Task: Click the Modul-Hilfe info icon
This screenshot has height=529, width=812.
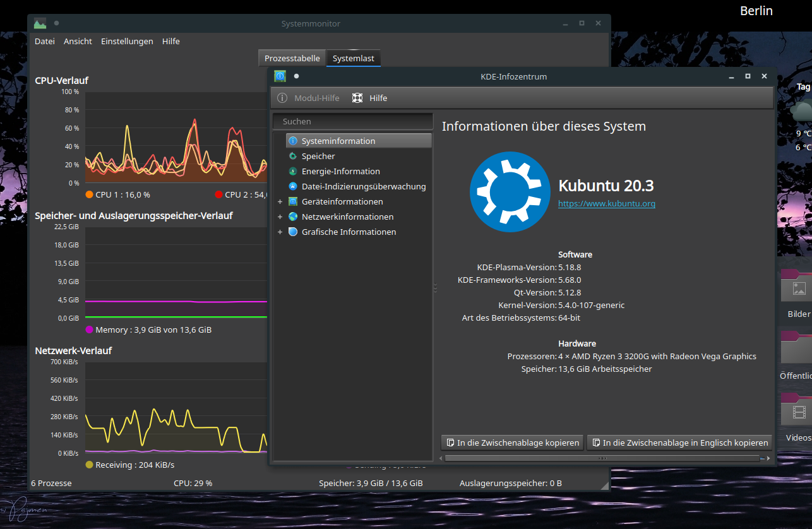Action: coord(282,98)
